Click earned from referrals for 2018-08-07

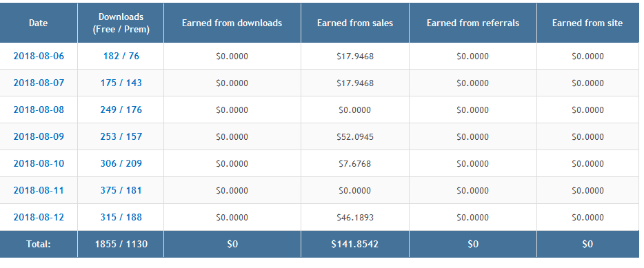tap(473, 83)
